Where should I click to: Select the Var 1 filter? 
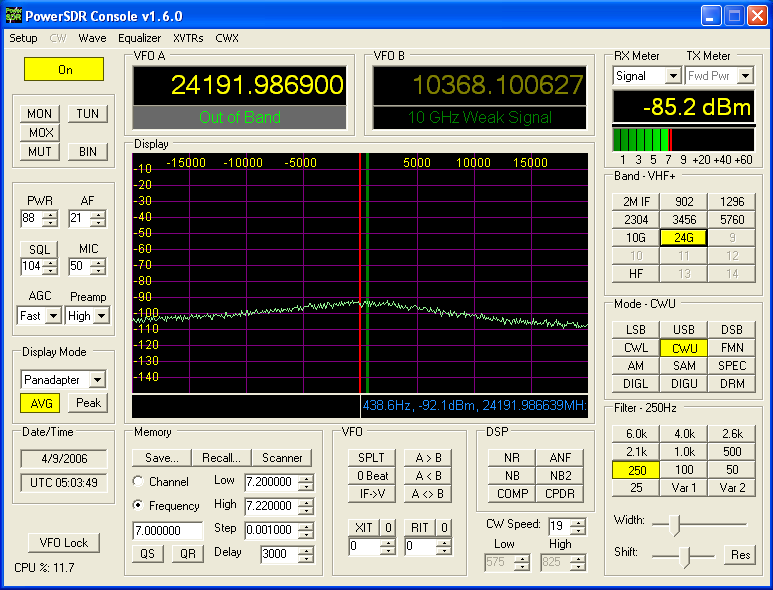683,488
